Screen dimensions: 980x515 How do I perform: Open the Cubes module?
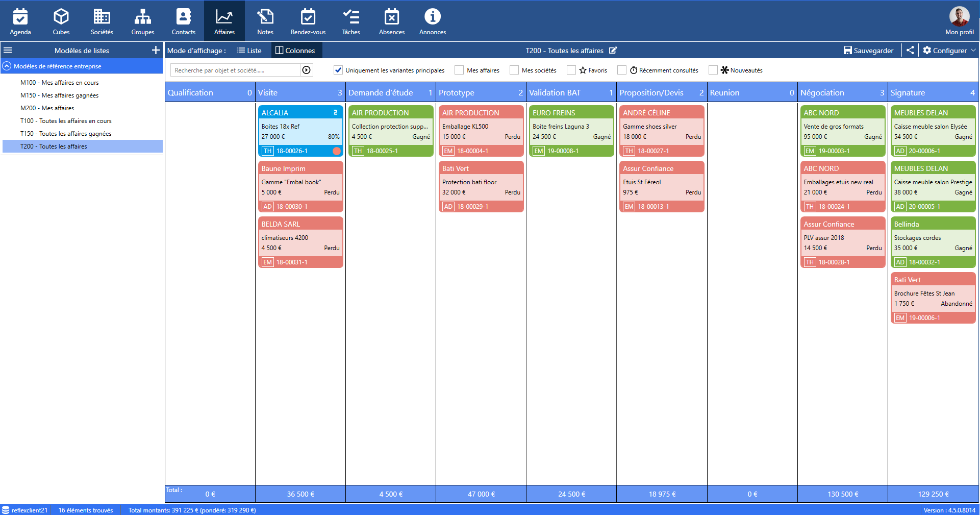click(61, 21)
